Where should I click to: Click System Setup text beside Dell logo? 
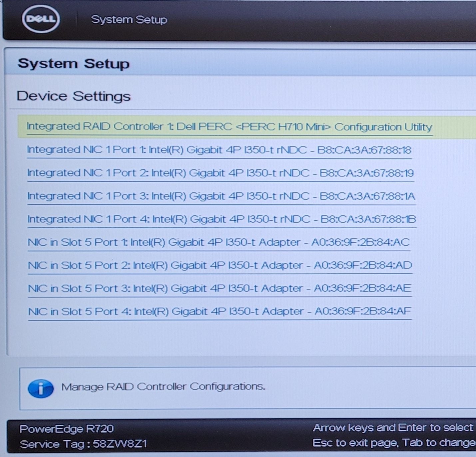coord(129,20)
